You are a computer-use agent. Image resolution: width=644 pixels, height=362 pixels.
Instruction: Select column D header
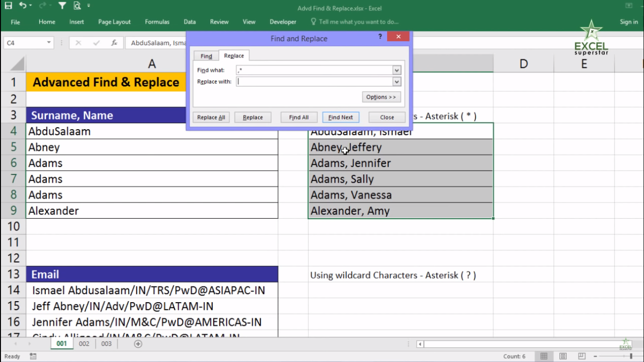coord(523,64)
